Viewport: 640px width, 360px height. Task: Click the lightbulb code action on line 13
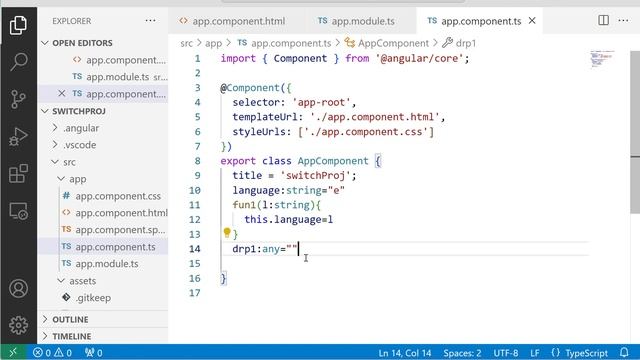227,233
